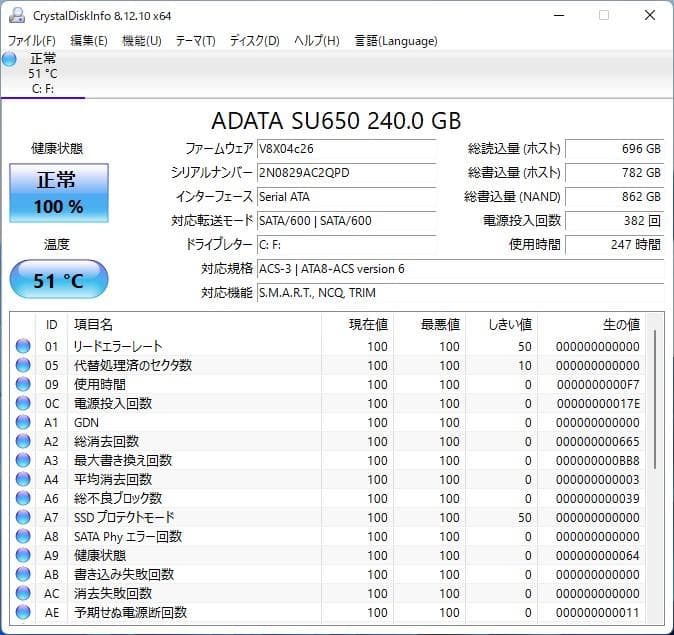This screenshot has height=635, width=674.
Task: Click the status orb for row A9 健康状態
Action: click(x=23, y=555)
